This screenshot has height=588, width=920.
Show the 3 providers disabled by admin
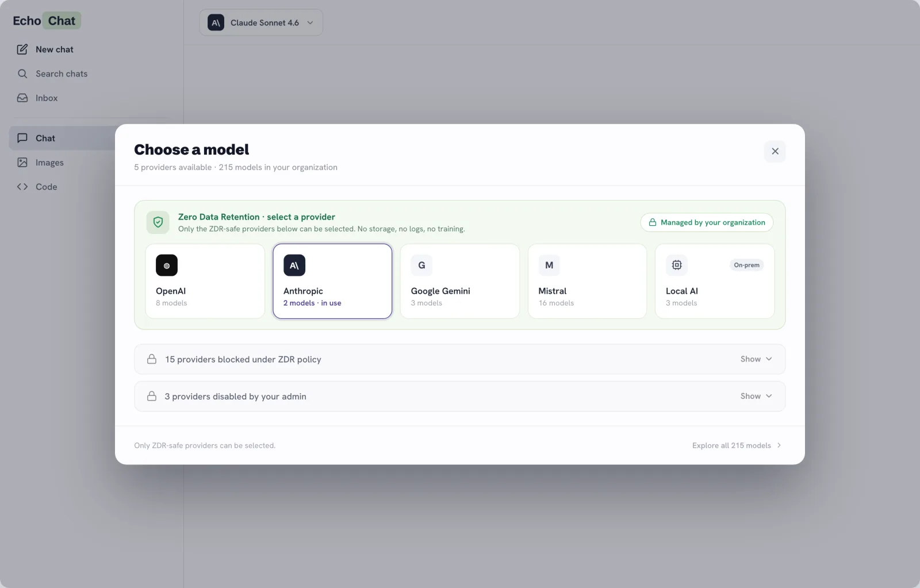tap(756, 397)
